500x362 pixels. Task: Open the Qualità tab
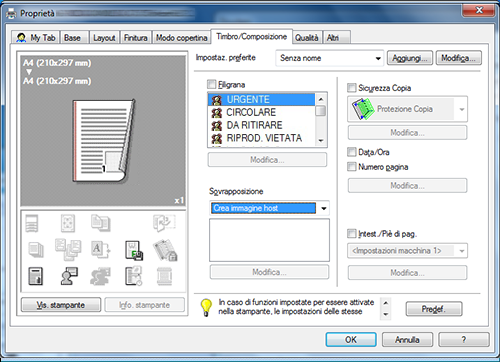pos(307,38)
